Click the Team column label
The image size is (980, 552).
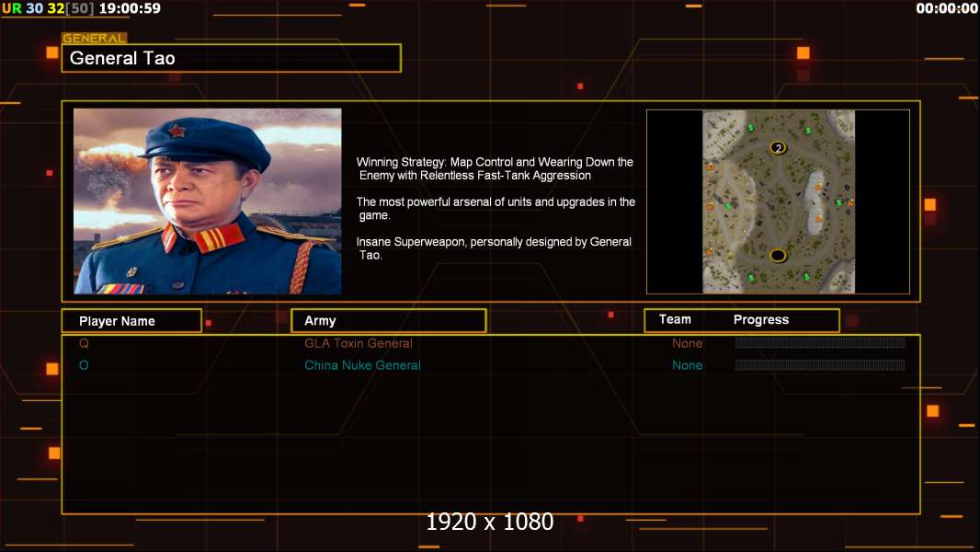coord(675,319)
